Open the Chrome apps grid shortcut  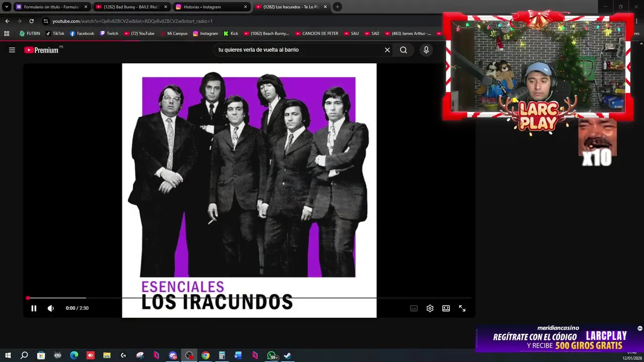(x=7, y=34)
